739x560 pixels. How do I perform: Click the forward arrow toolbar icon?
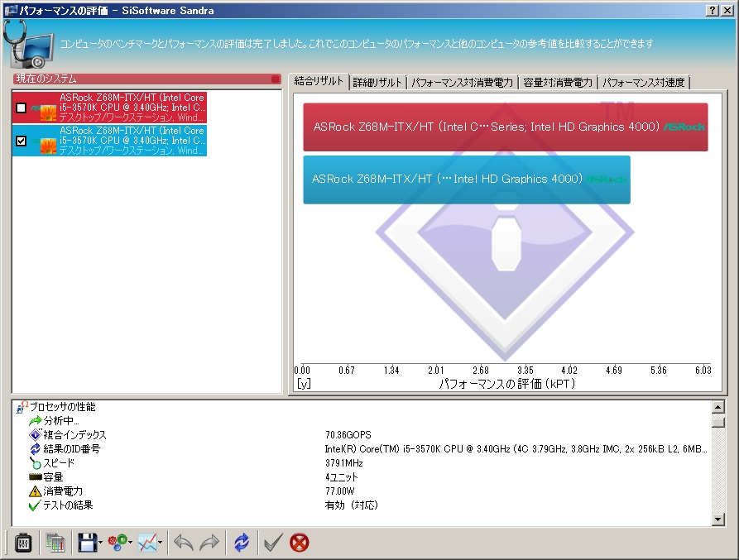(x=209, y=543)
